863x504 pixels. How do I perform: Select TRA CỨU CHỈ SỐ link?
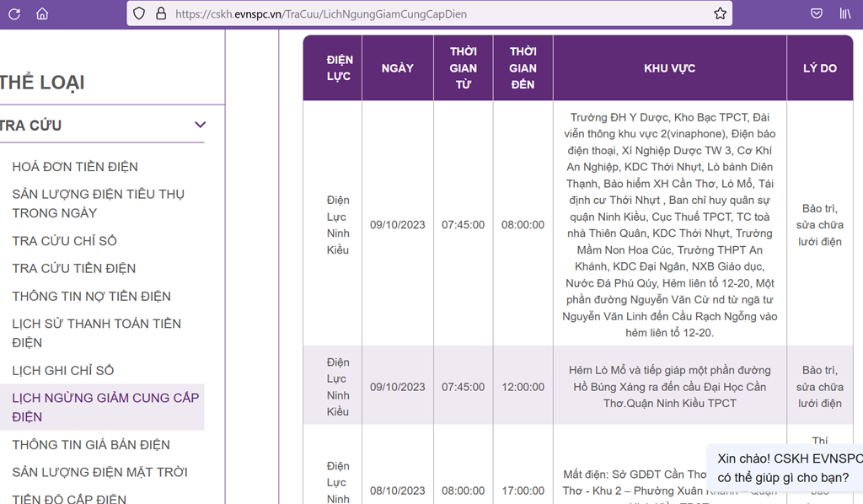pyautogui.click(x=64, y=241)
